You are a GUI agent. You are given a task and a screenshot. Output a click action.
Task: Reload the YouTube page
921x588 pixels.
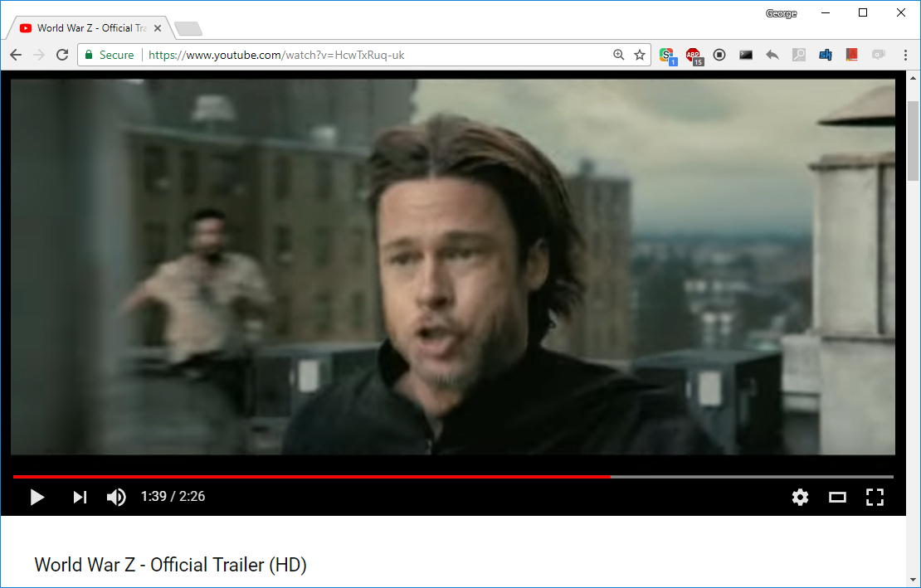[x=62, y=55]
